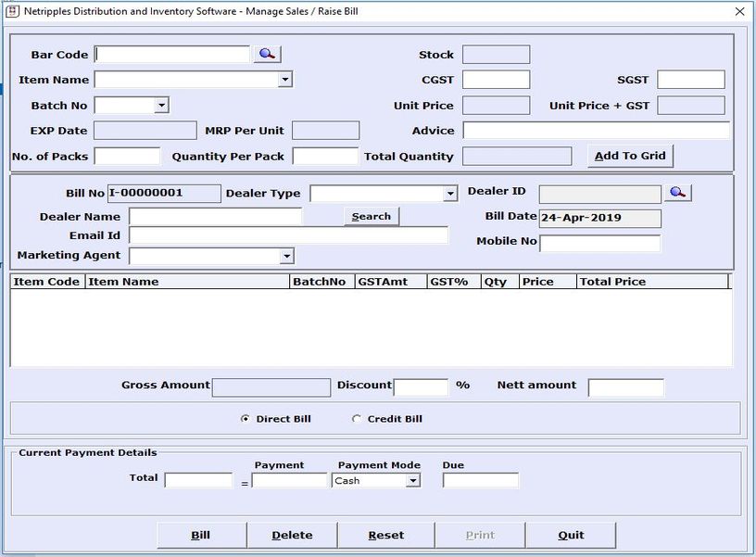Click the Payment amount field
This screenshot has width=756, height=557.
(x=289, y=480)
